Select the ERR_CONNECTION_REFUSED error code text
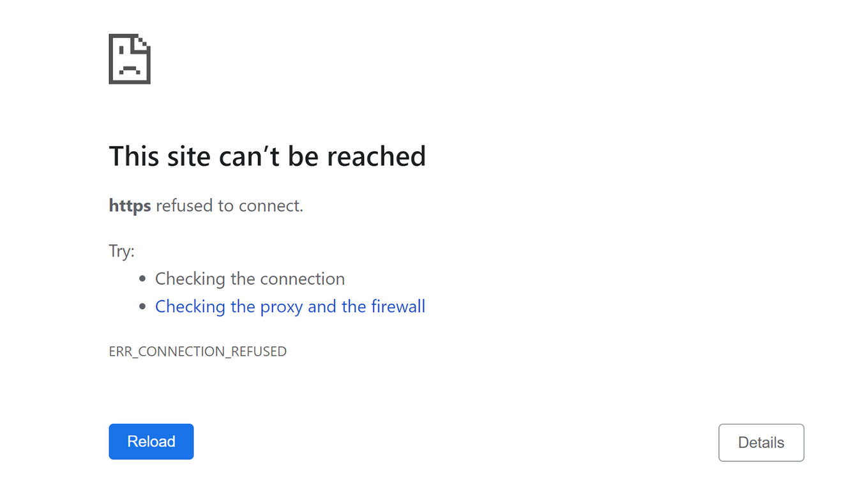Image resolution: width=846 pixels, height=504 pixels. click(198, 351)
